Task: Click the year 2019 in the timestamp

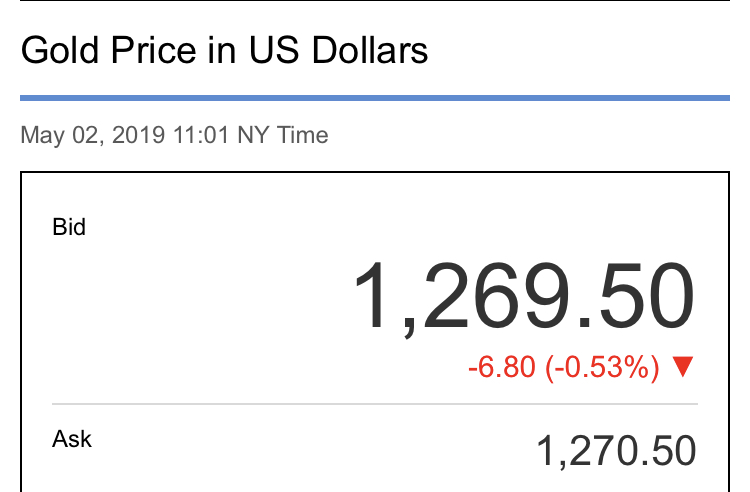Action: tap(139, 135)
